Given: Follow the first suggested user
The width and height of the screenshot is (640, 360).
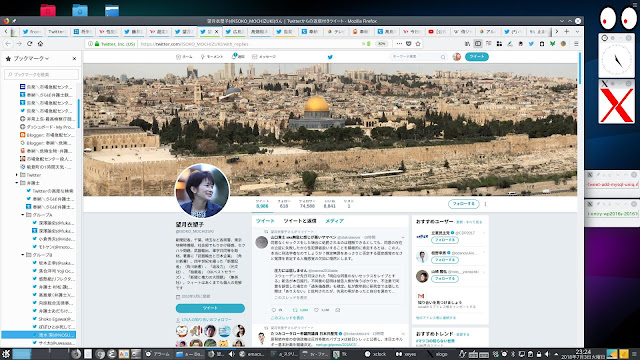Looking at the screenshot, I should coord(444,240).
